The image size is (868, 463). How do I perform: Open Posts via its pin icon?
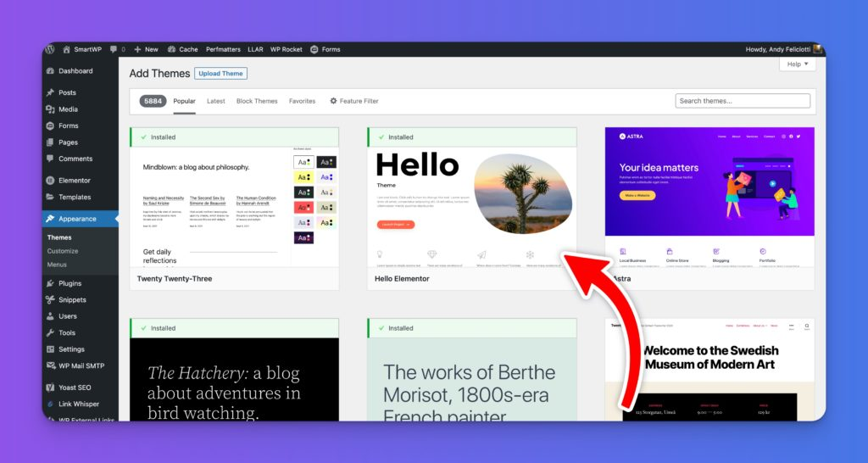click(50, 92)
